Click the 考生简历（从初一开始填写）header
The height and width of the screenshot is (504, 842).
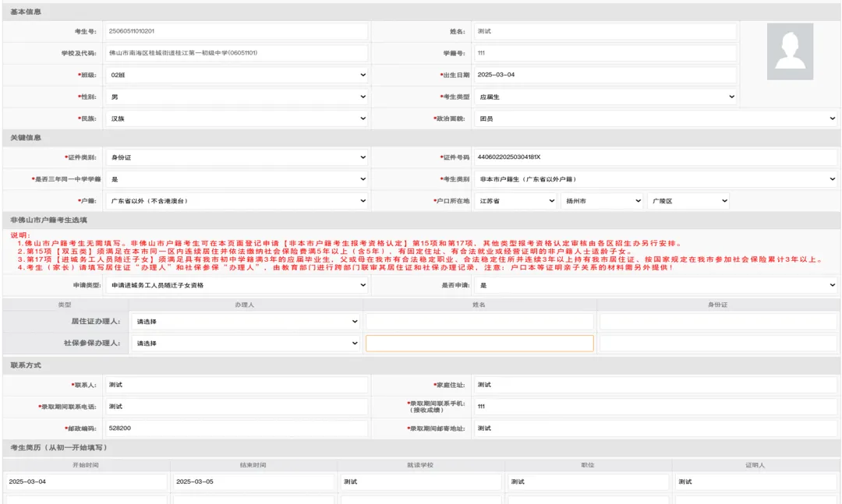(x=58, y=448)
